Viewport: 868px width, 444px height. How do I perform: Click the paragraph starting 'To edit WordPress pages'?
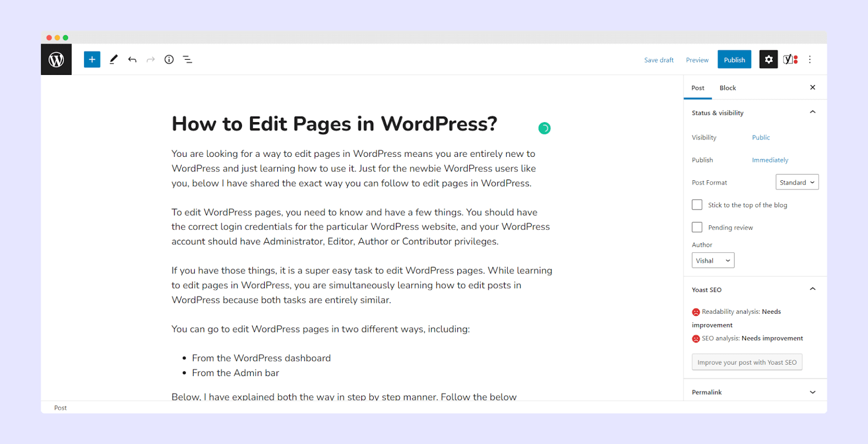coord(361,227)
